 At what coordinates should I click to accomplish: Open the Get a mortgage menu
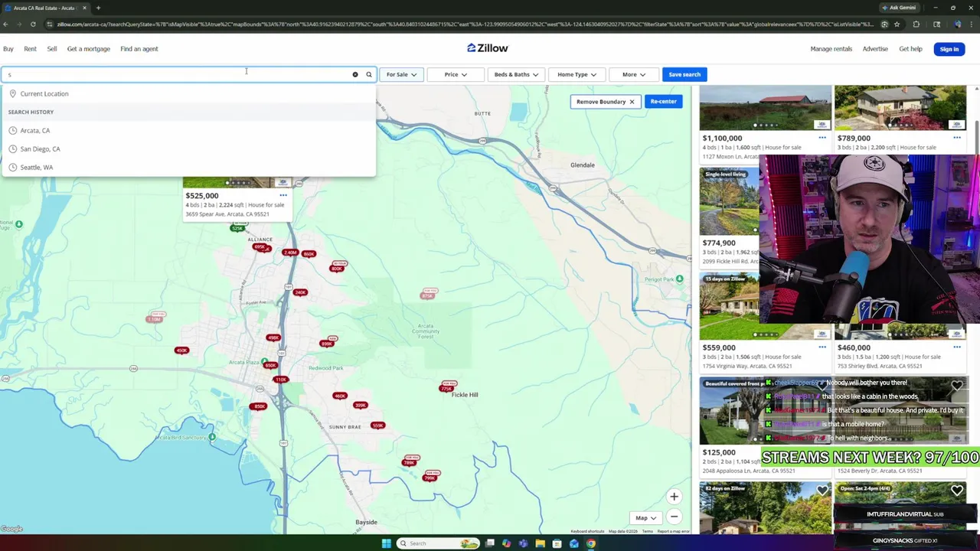coord(89,49)
